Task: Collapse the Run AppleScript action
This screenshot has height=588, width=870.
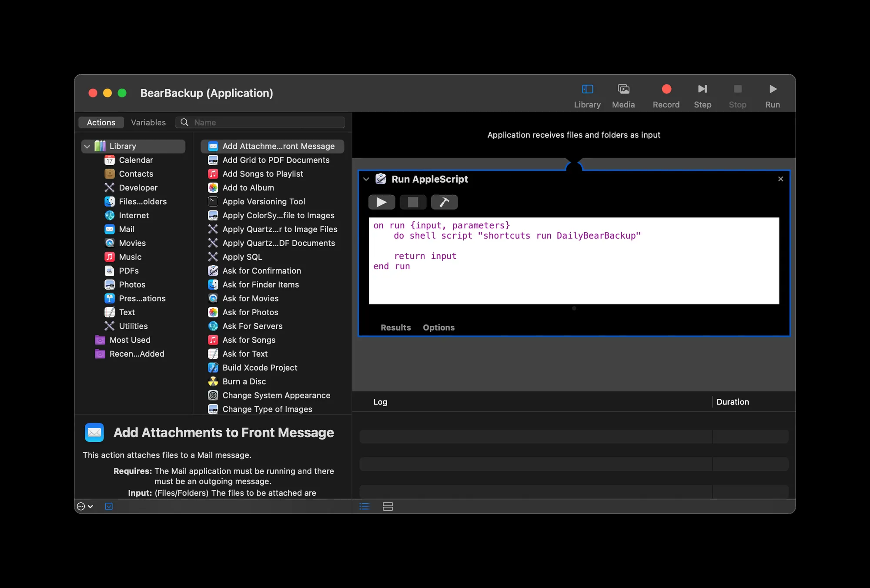Action: coord(366,179)
